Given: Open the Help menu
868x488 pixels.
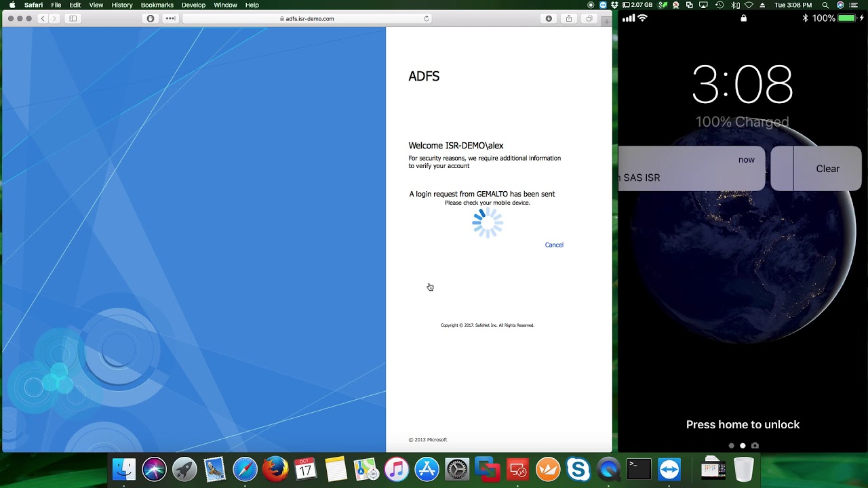Looking at the screenshot, I should (x=252, y=5).
